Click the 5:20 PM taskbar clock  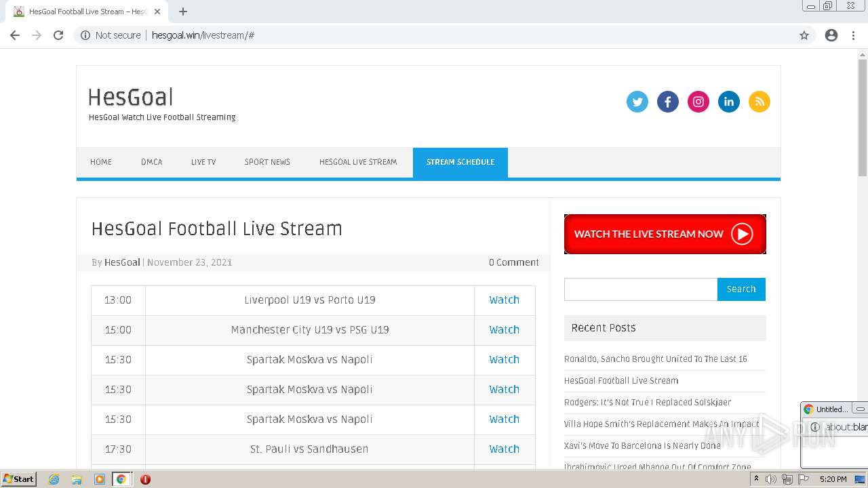(x=833, y=479)
